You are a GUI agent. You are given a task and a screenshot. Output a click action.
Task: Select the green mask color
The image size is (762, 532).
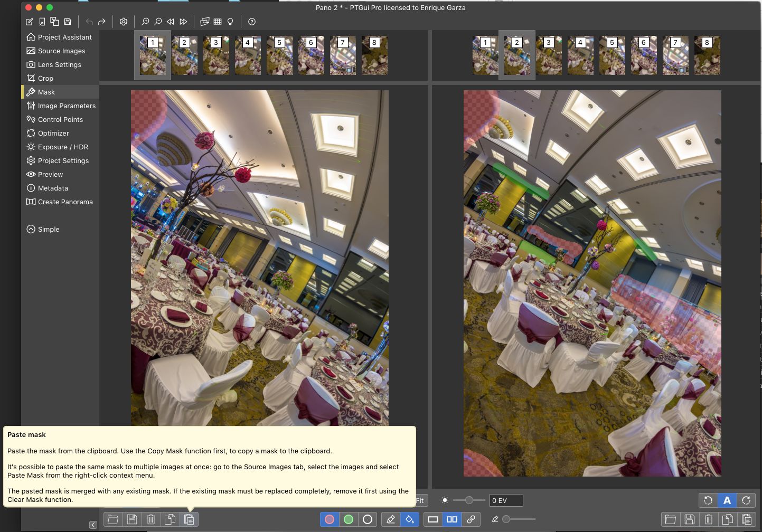(x=349, y=519)
